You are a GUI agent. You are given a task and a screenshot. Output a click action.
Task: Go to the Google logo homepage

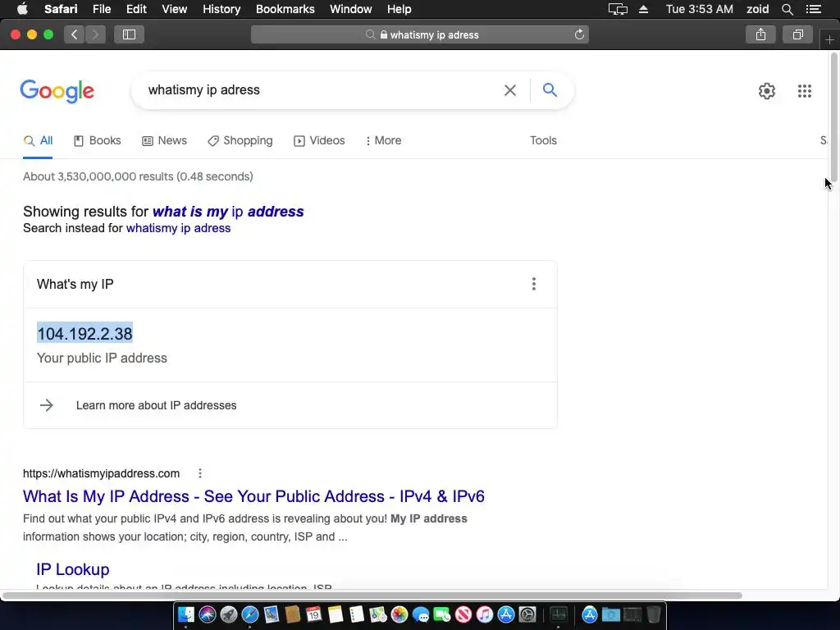click(57, 91)
